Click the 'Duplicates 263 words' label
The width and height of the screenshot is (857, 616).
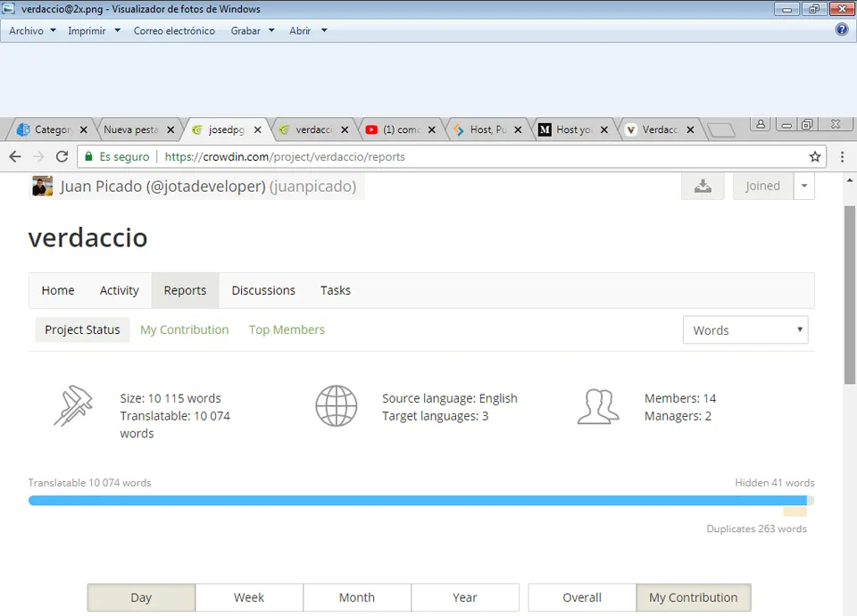pyautogui.click(x=756, y=529)
